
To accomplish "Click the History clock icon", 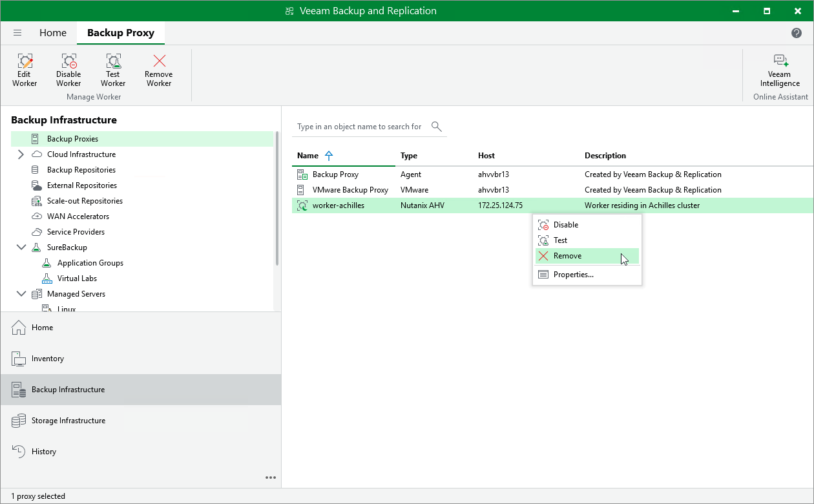I will coord(19,452).
